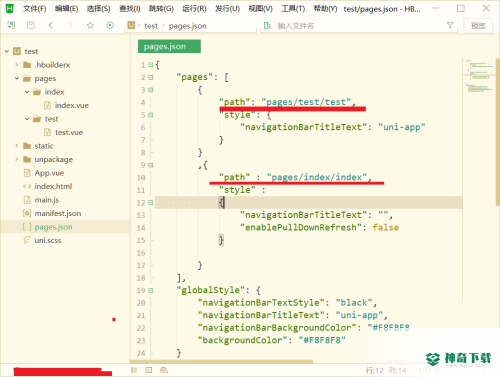Go back with the left arrow icon

click(x=51, y=25)
